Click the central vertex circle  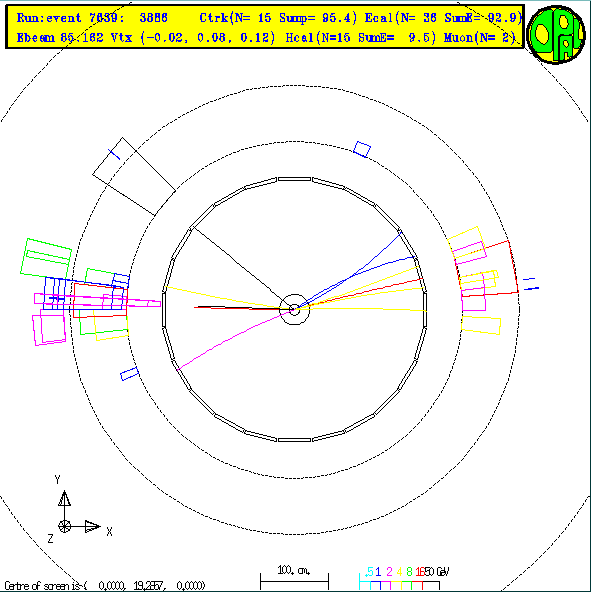tap(294, 309)
